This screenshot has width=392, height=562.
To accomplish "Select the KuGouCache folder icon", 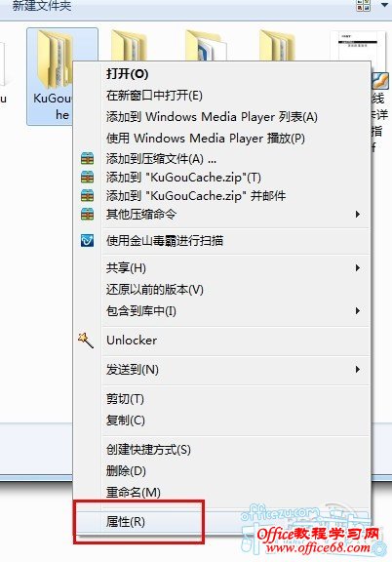I will (54, 60).
